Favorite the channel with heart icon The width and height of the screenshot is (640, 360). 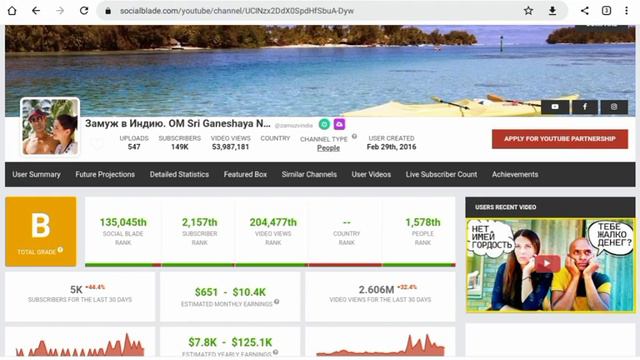pos(97,143)
